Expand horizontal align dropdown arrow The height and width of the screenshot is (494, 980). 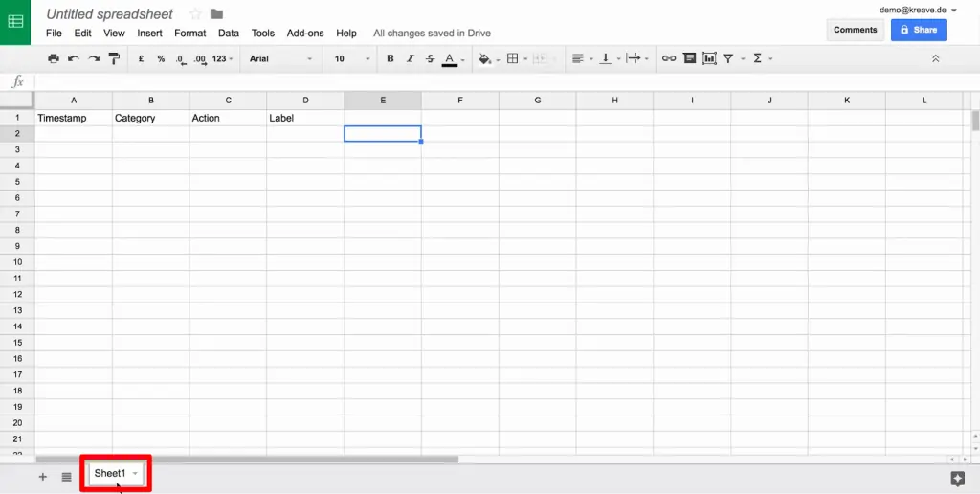591,59
